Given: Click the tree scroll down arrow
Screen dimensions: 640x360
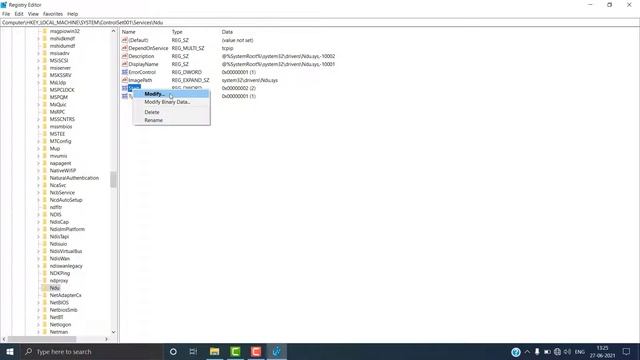Looking at the screenshot, I should [113, 332].
